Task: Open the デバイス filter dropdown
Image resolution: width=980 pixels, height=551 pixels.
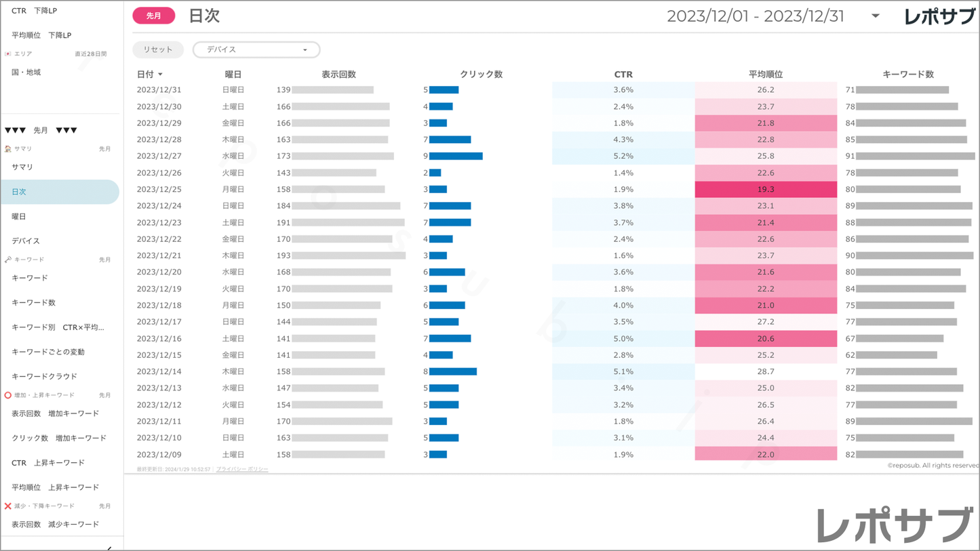Action: click(256, 49)
